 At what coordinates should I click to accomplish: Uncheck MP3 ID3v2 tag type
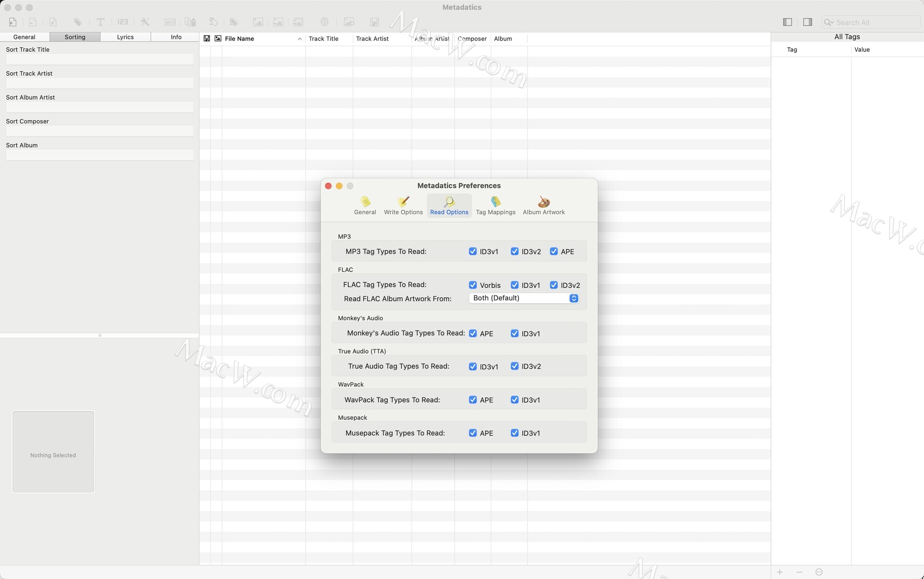[514, 252]
